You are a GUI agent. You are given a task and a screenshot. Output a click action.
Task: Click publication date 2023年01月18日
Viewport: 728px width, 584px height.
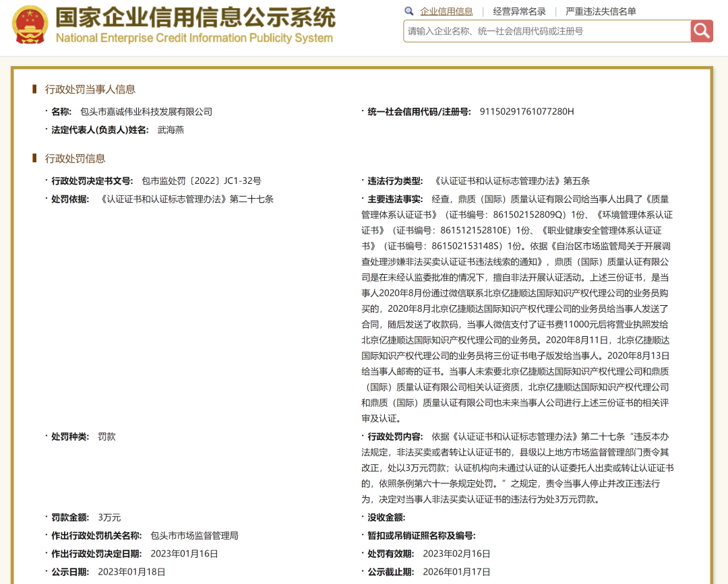coord(131,572)
